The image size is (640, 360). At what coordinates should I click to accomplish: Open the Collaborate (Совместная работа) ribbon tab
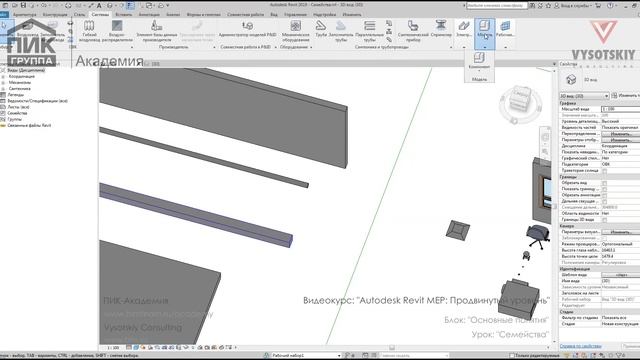coord(245,15)
